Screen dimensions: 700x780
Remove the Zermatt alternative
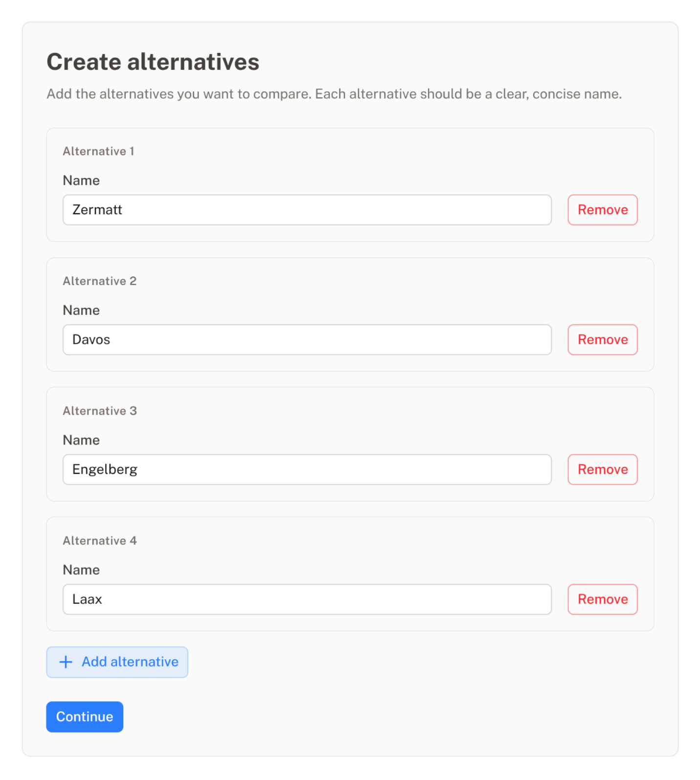coord(602,209)
